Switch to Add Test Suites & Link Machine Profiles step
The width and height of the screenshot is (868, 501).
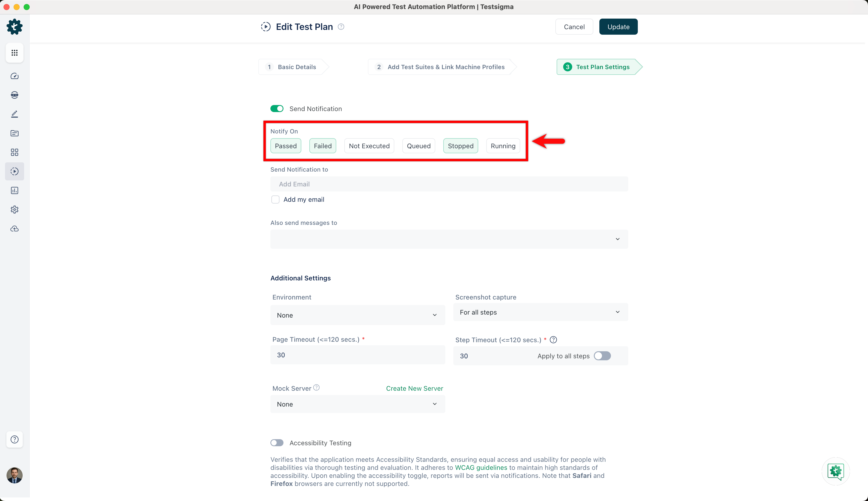(441, 67)
